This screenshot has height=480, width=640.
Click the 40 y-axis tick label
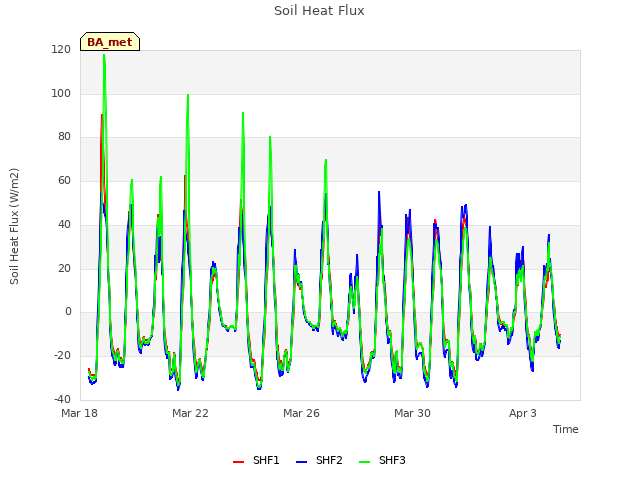pyautogui.click(x=64, y=224)
